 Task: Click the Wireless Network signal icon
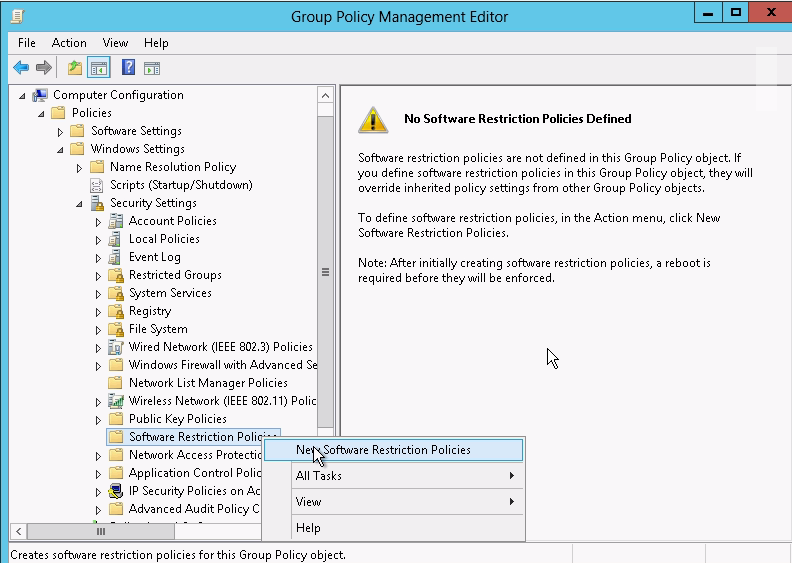pyautogui.click(x=116, y=401)
